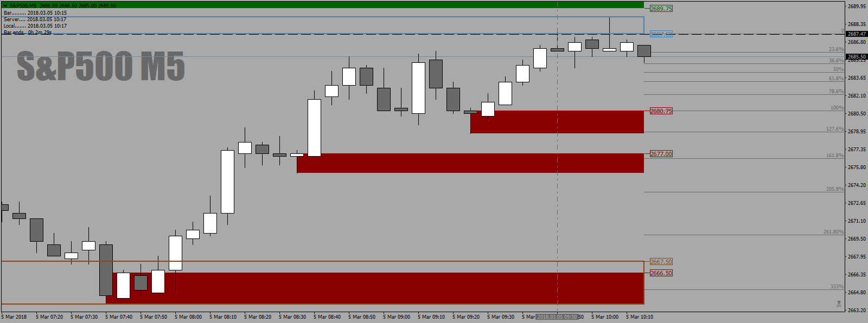868x323 pixels.
Task: Click the '5 Mar 08:00' time axis label
Action: click(188, 317)
